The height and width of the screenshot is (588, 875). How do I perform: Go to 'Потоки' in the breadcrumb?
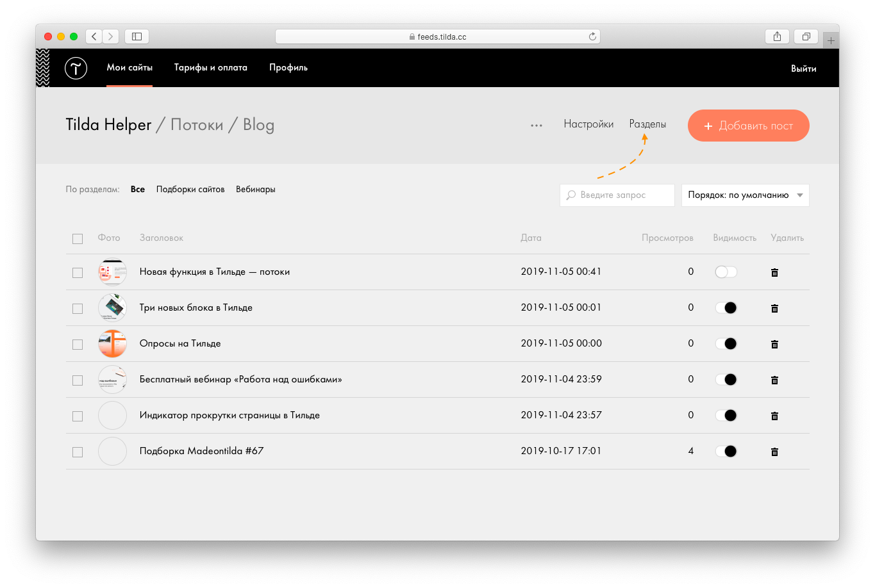click(197, 125)
